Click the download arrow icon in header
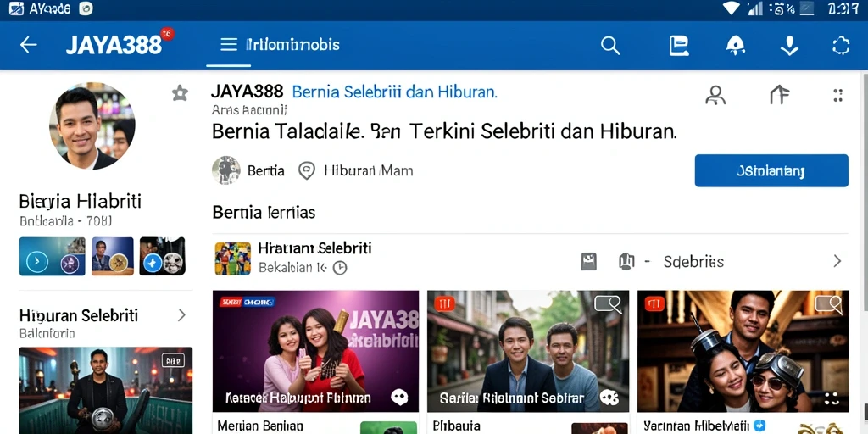 (789, 46)
